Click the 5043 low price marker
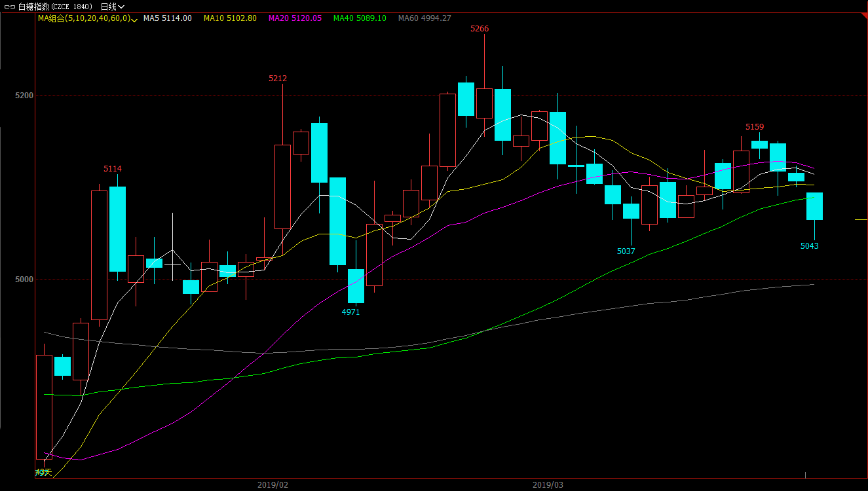 [810, 246]
